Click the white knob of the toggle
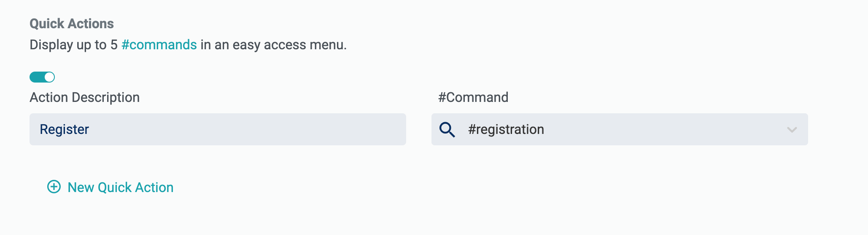Screen dimensions: 868x235 click(x=49, y=77)
